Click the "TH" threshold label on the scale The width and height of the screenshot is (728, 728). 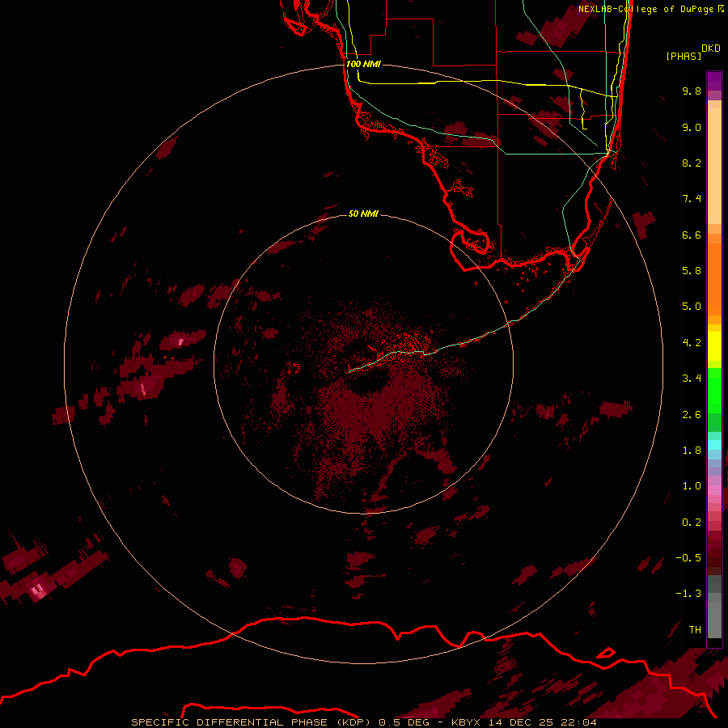(695, 630)
